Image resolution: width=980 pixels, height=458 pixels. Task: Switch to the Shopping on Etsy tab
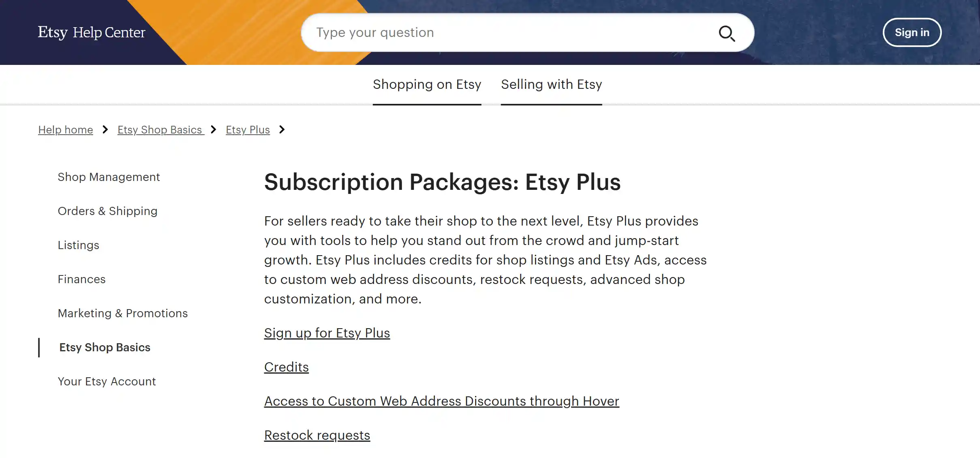click(427, 84)
